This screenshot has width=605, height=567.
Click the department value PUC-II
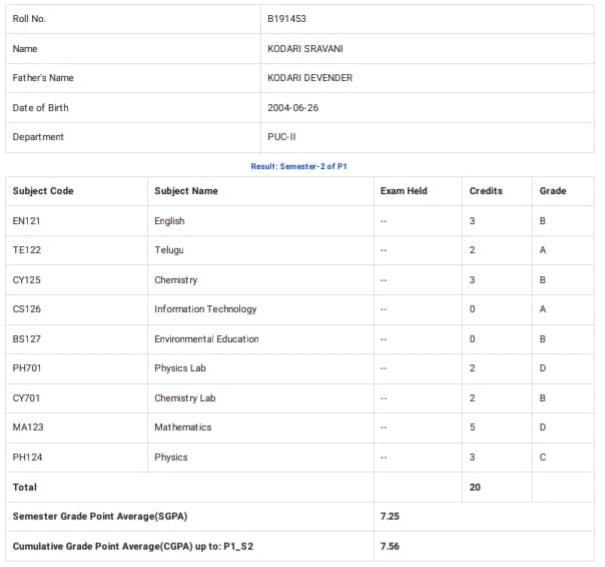pos(281,137)
